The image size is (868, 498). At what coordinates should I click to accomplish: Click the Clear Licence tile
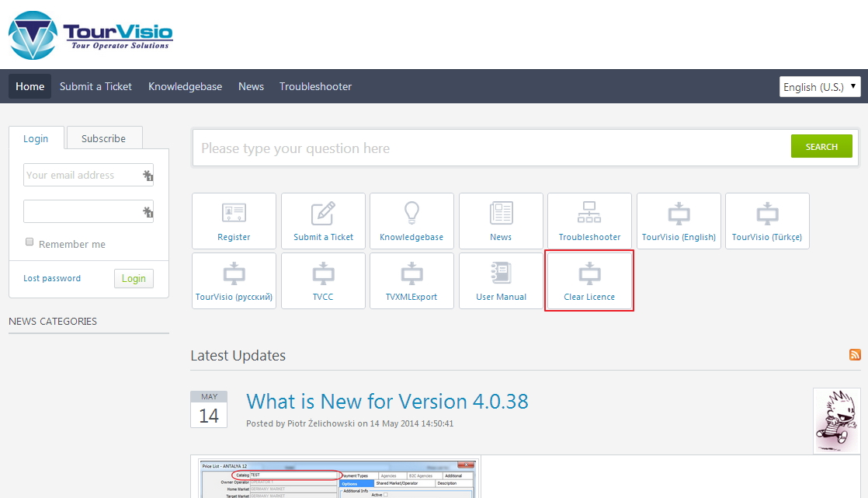tap(589, 280)
